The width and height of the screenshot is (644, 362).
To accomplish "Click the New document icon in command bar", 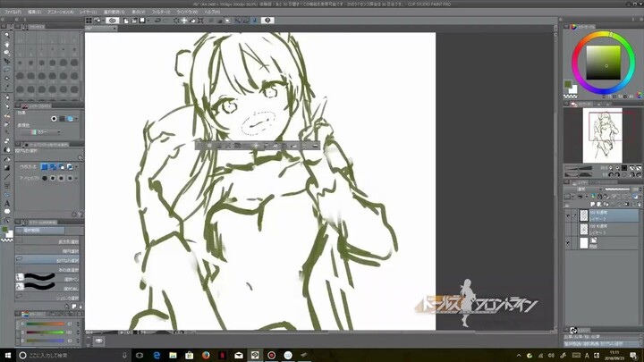I will (126, 20).
